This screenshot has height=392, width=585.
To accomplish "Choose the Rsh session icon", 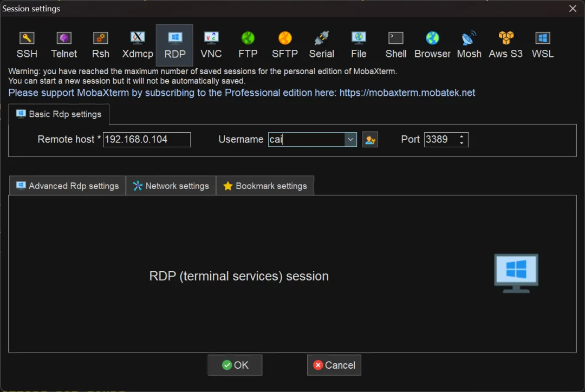I will 101,45.
